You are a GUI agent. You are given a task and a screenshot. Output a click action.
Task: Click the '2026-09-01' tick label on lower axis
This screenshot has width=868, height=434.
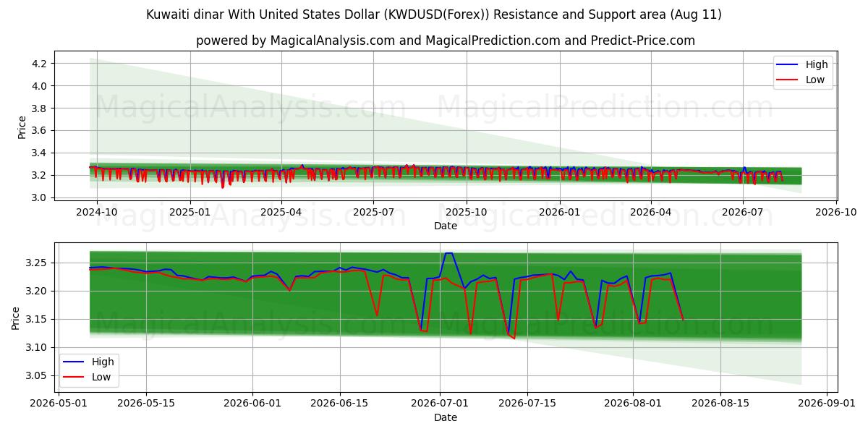(826, 404)
